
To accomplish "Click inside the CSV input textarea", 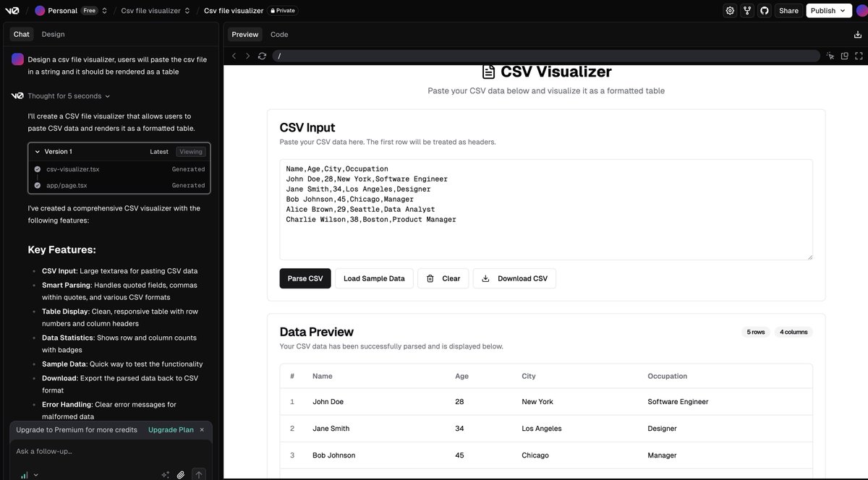I will coord(546,210).
